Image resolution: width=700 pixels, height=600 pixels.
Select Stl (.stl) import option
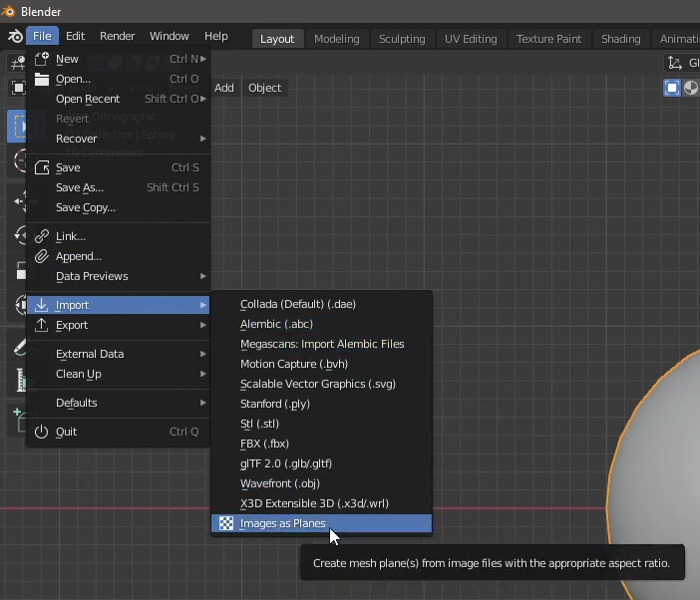[x=321, y=424]
